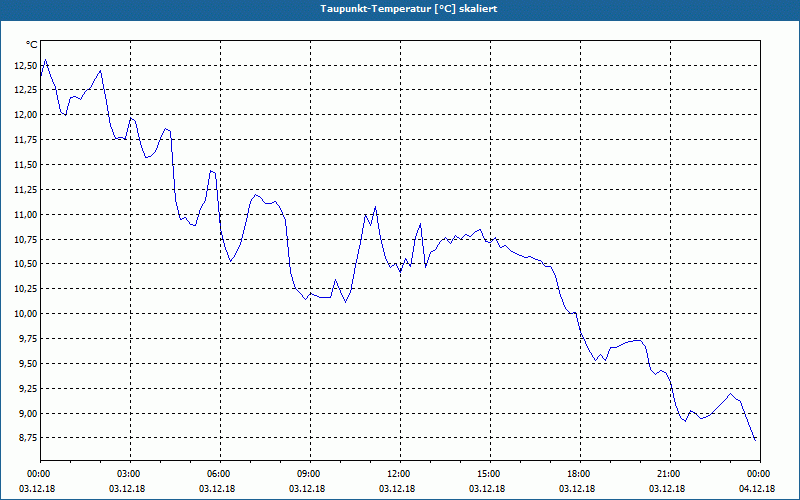Click the chart title Taupunkt-Temperatur [°C] skaliert
The height and width of the screenshot is (500, 800).
tap(409, 9)
